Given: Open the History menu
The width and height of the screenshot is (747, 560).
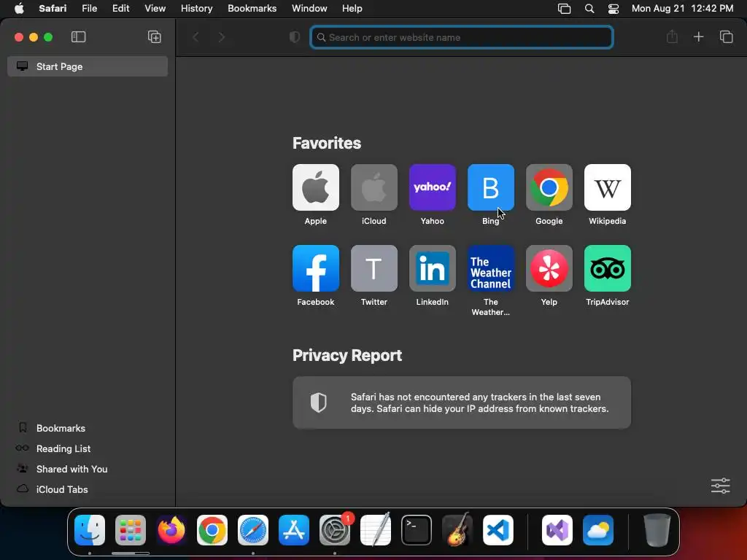Looking at the screenshot, I should [x=196, y=9].
